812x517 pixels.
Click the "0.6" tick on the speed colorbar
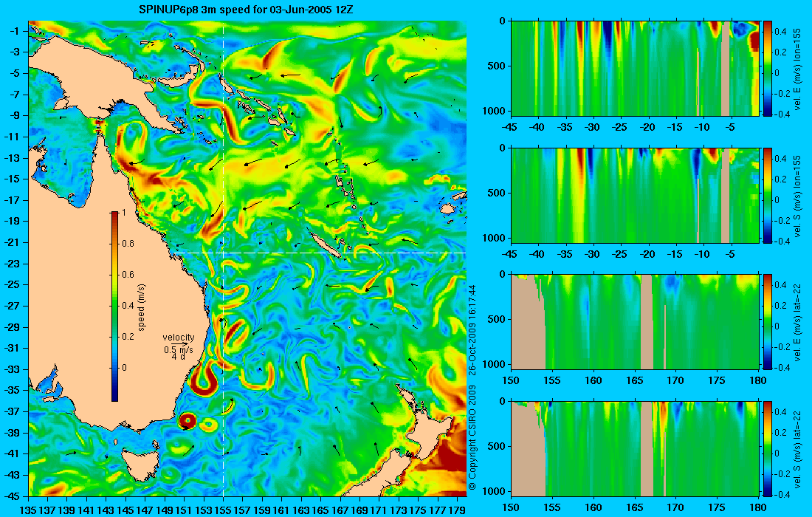click(128, 275)
